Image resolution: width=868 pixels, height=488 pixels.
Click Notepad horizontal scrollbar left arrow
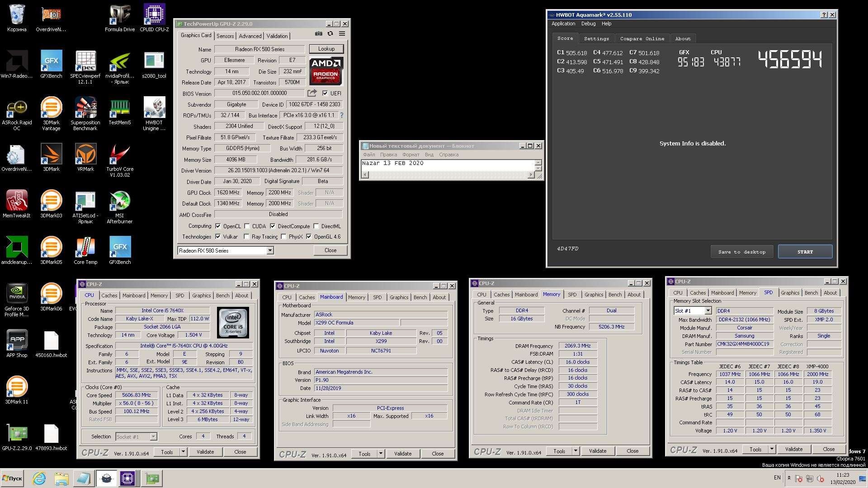365,175
